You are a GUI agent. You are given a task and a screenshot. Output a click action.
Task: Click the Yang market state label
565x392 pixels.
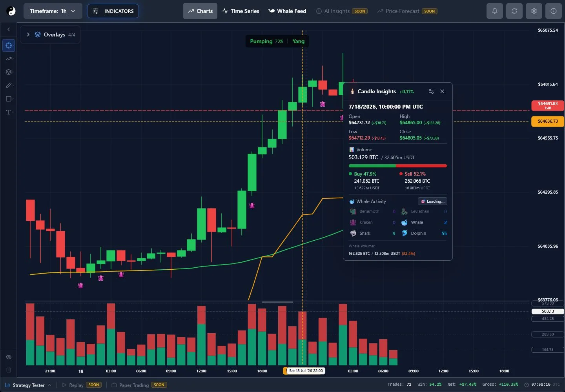[298, 41]
